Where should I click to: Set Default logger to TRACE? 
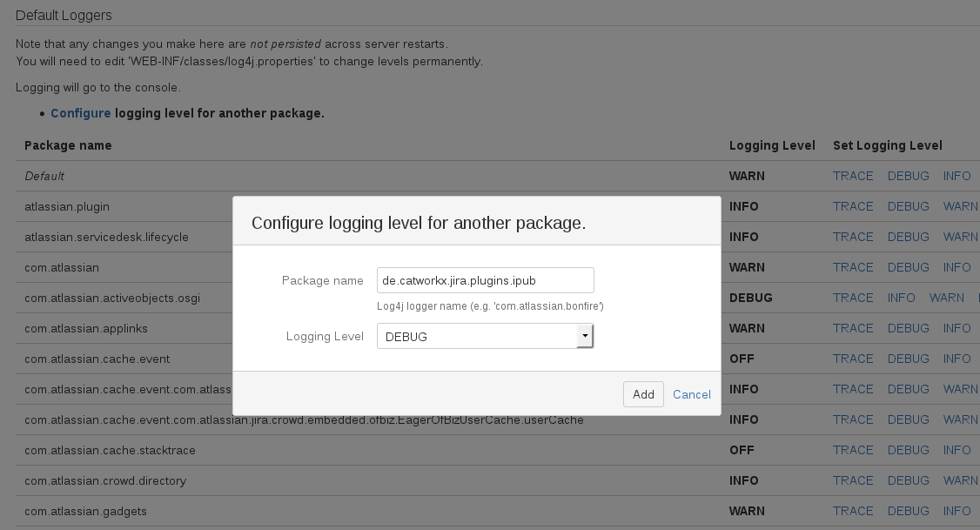click(853, 176)
